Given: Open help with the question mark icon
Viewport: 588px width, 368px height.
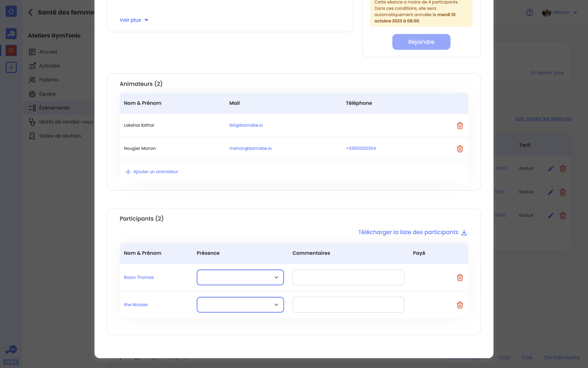Looking at the screenshot, I should pyautogui.click(x=529, y=12).
